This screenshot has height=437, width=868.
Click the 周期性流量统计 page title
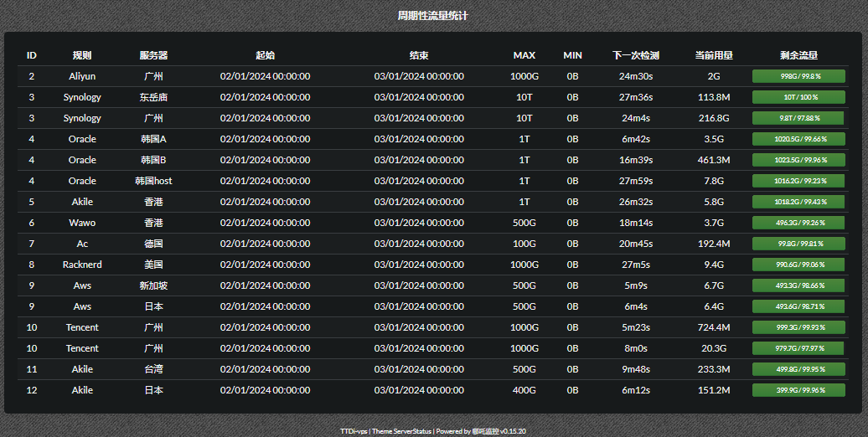pyautogui.click(x=433, y=16)
